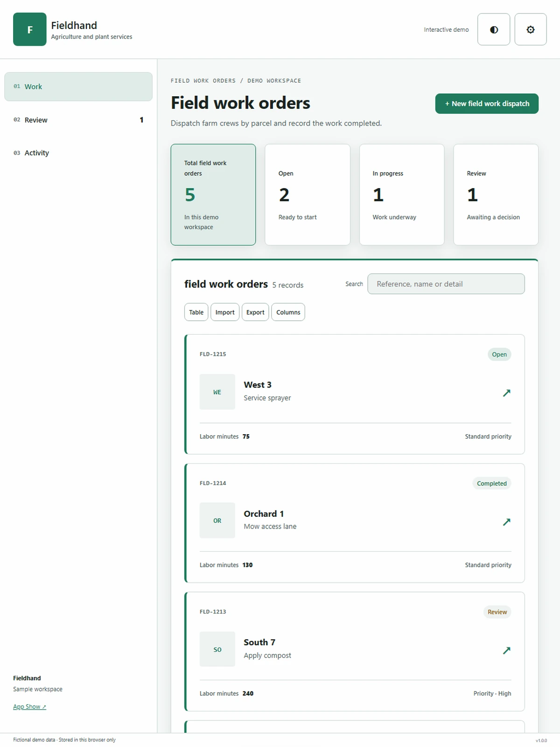Focus the Reference, name or detail search field
Viewport: 560px width, 747px height.
point(446,284)
